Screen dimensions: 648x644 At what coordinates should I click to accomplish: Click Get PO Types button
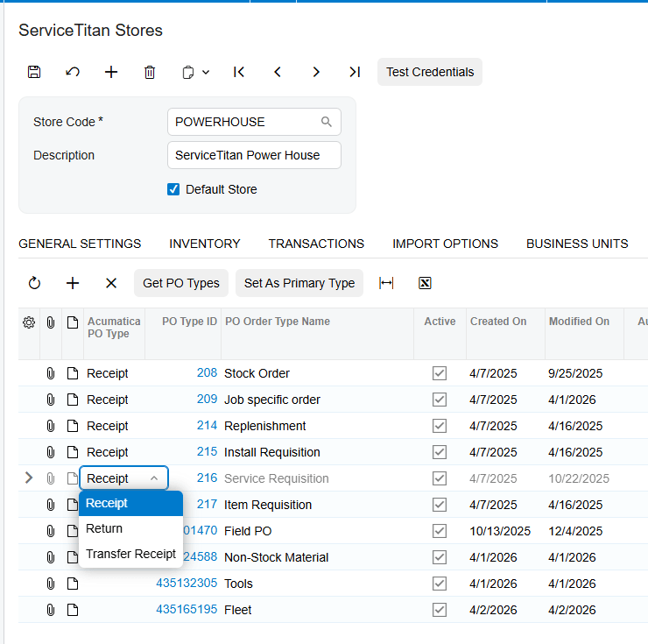(181, 283)
